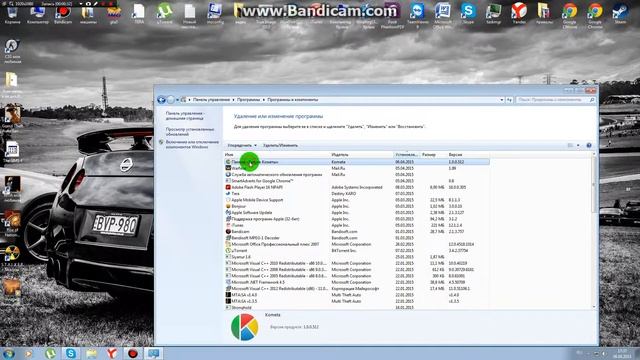Open Панель управления домашняя страница link

coord(185,116)
